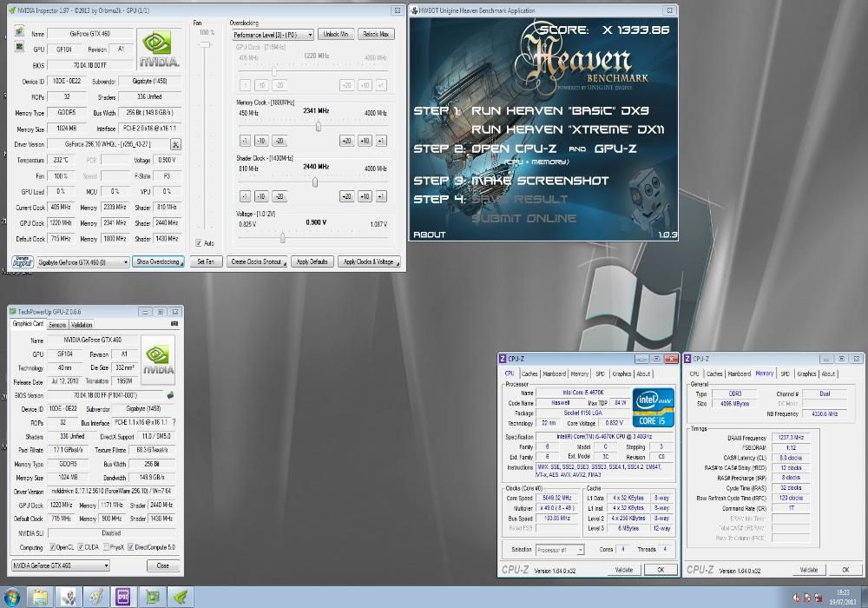Click the NVIDIA logo in NVIDIA Inspector
The image size is (868, 608).
pyautogui.click(x=159, y=50)
